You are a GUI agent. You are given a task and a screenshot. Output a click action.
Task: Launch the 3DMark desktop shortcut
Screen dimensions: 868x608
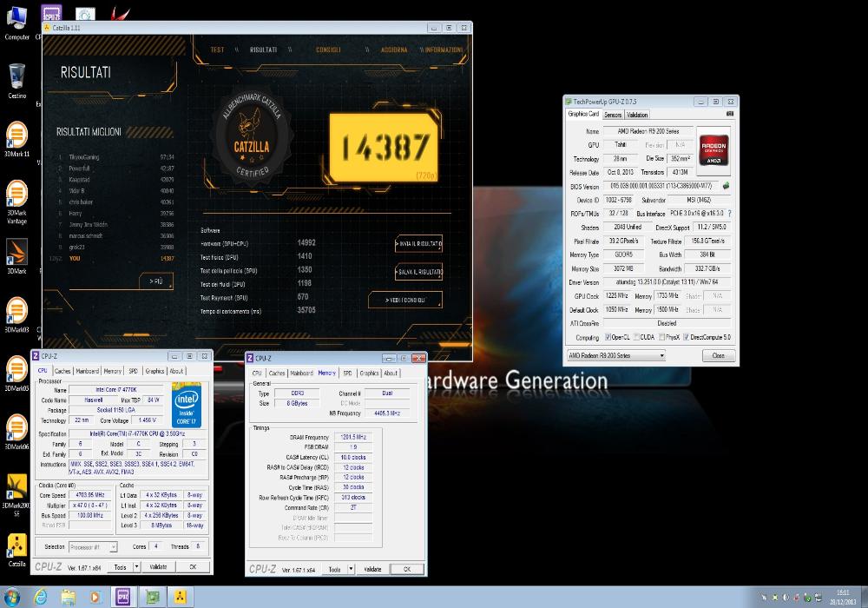16,256
